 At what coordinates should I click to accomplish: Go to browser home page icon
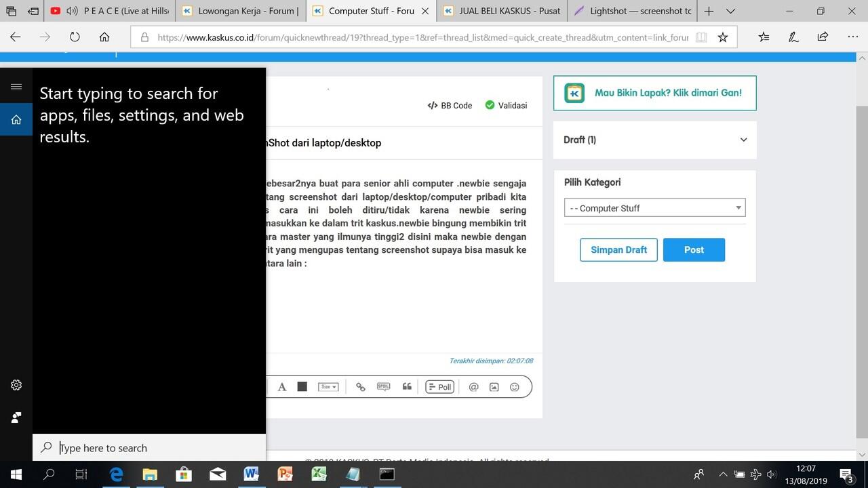(x=104, y=37)
